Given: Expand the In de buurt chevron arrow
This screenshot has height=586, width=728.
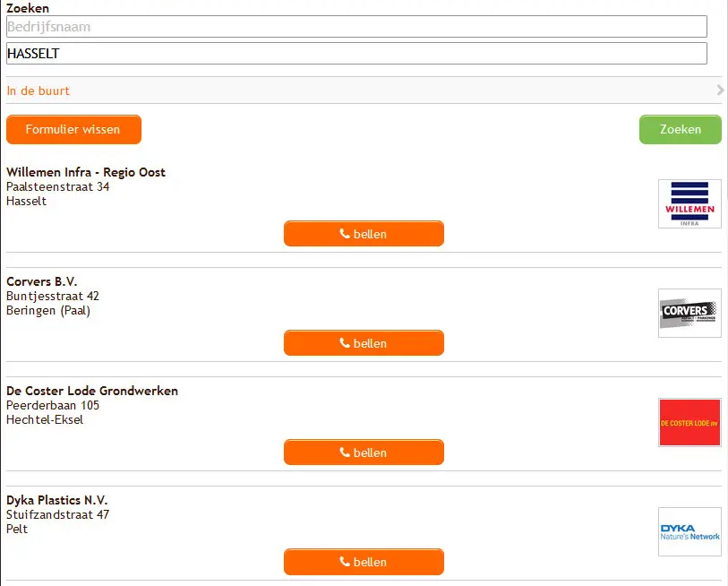Looking at the screenshot, I should click(x=720, y=90).
